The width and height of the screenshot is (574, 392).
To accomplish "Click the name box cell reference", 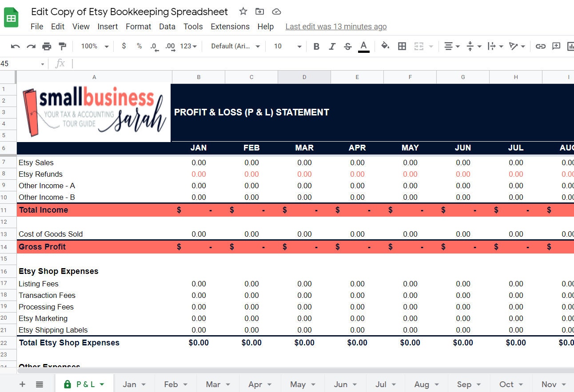I will pyautogui.click(x=22, y=64).
